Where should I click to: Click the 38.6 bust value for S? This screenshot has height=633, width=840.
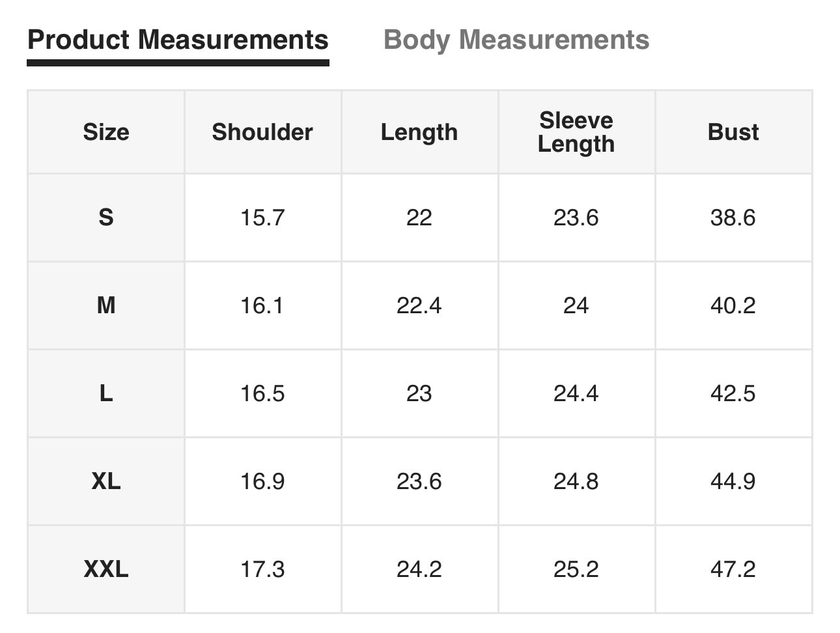pyautogui.click(x=733, y=217)
